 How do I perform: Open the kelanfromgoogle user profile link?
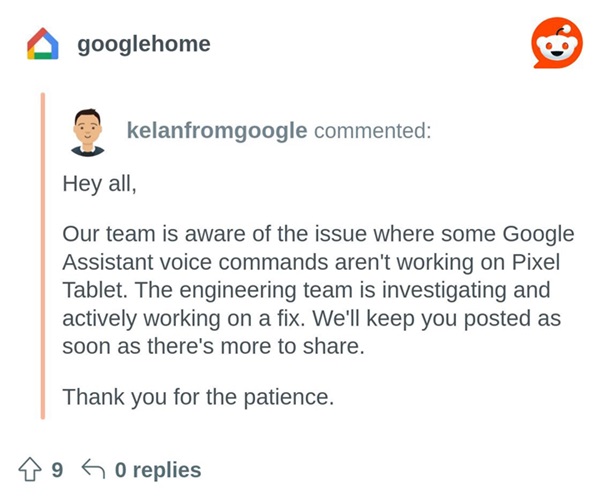pyautogui.click(x=217, y=132)
